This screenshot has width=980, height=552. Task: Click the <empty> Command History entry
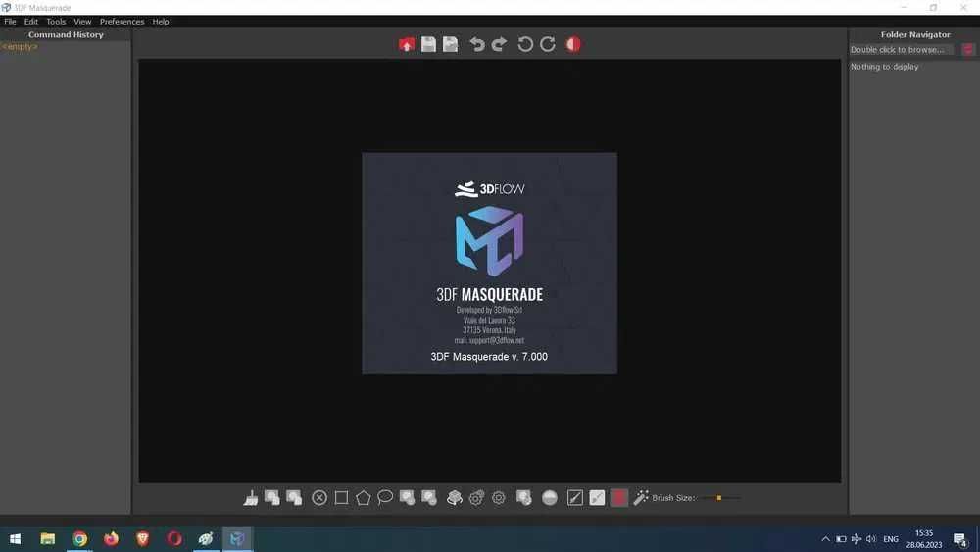20,46
